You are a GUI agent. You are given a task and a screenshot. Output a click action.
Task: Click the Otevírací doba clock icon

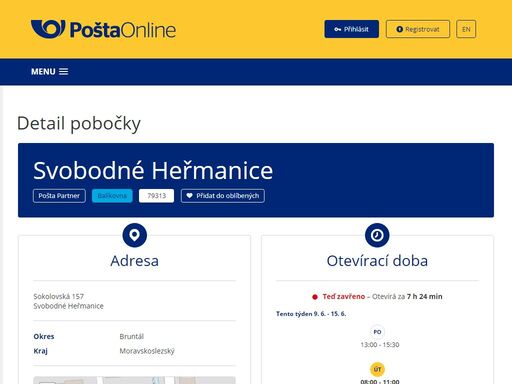pos(377,235)
